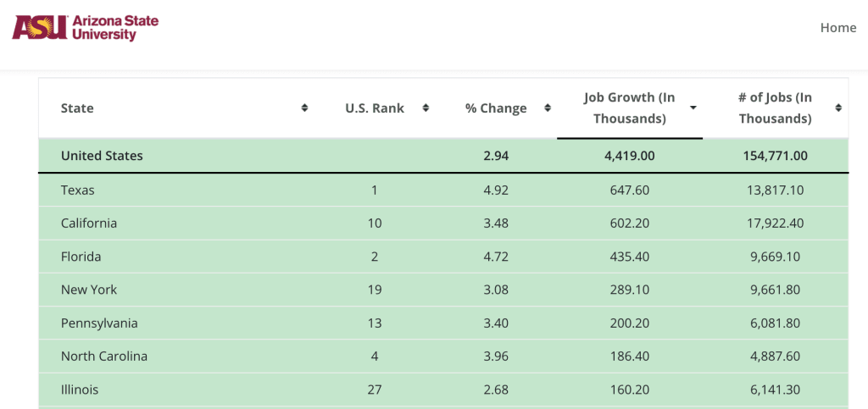Select the United States summary row
This screenshot has width=868, height=409.
(x=443, y=156)
